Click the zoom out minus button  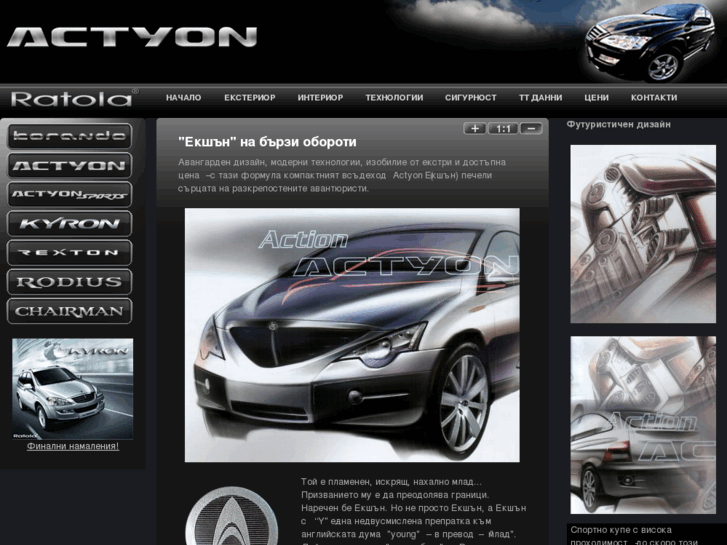pyautogui.click(x=531, y=128)
